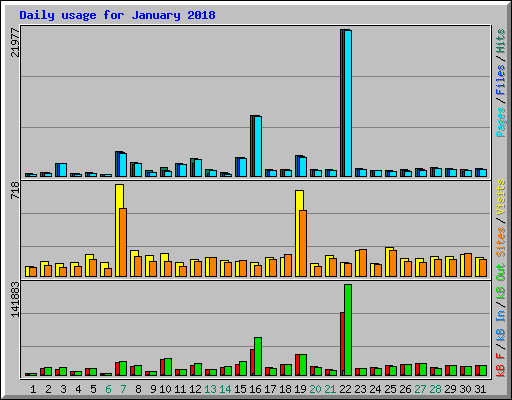Select green weekend day 28 label
Viewport: 512px width, 400px height.
tap(435, 389)
